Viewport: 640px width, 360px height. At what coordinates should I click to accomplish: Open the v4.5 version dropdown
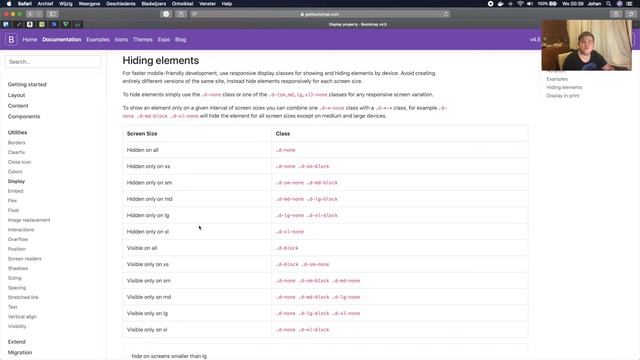535,40
